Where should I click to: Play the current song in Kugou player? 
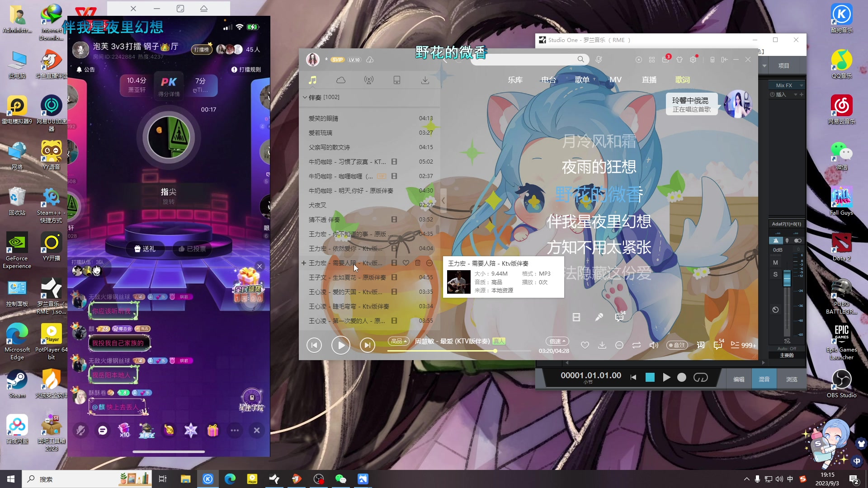(341, 345)
